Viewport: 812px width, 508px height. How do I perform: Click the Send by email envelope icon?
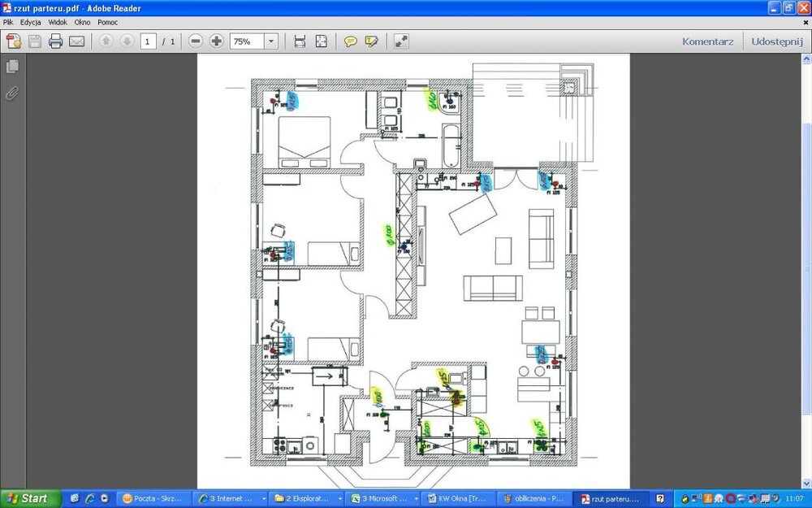[77, 41]
